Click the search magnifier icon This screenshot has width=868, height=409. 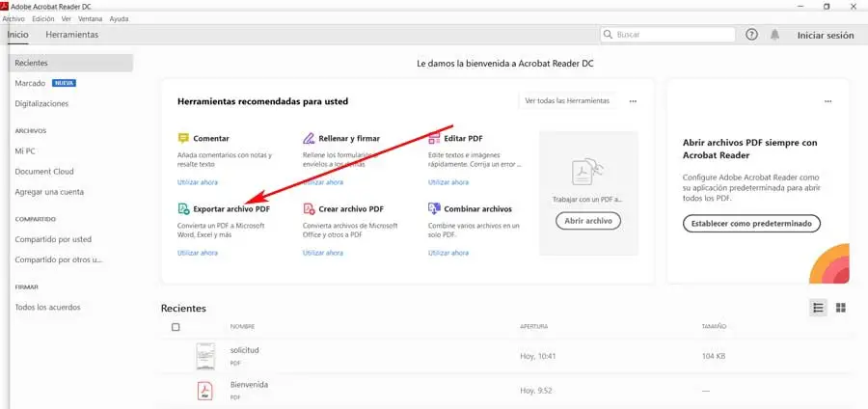[609, 35]
